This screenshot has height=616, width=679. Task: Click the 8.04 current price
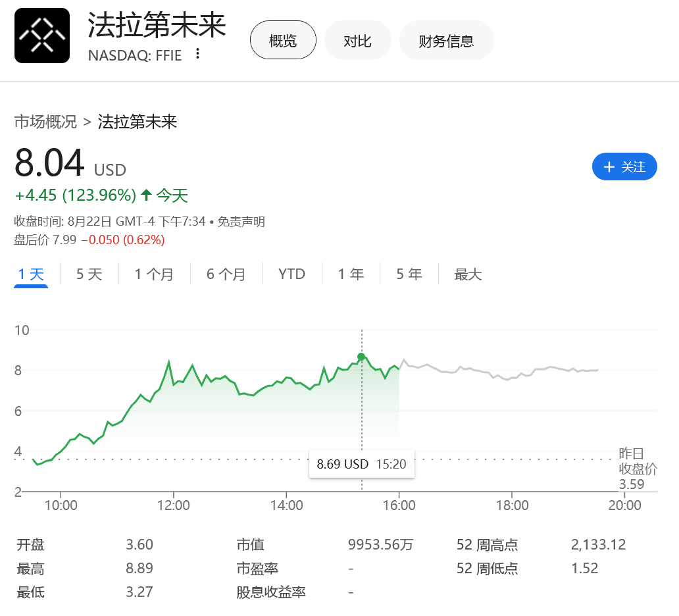[49, 163]
